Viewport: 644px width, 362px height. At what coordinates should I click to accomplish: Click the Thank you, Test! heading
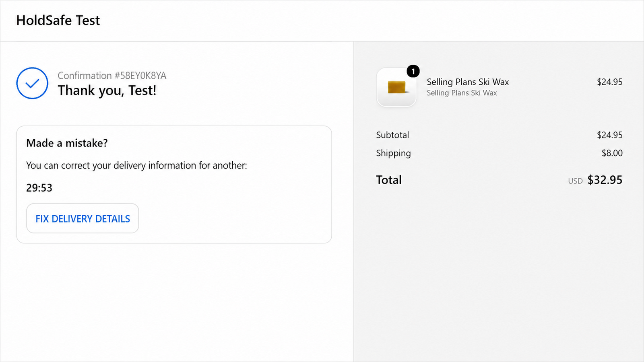107,90
